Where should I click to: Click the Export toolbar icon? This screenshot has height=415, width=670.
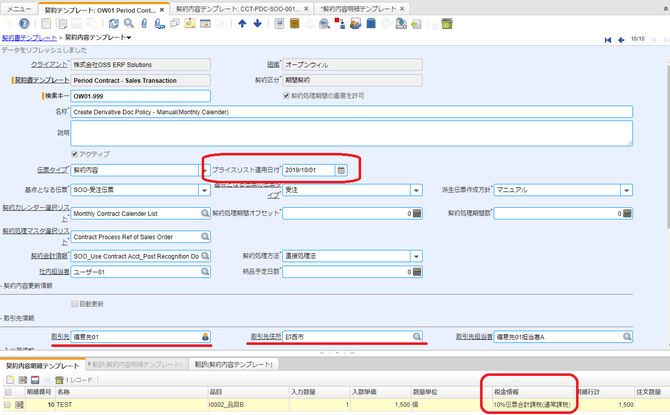tap(401, 24)
